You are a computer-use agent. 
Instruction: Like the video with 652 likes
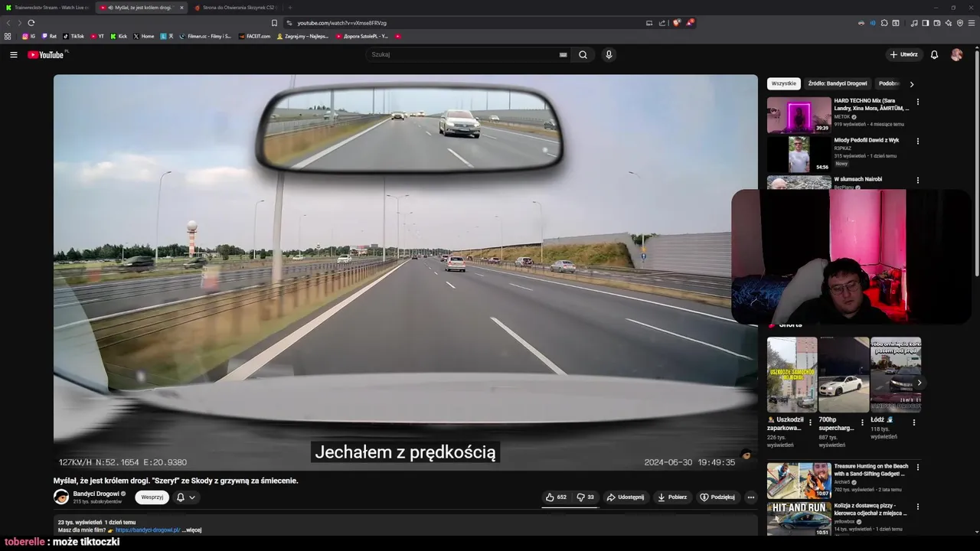[556, 497]
